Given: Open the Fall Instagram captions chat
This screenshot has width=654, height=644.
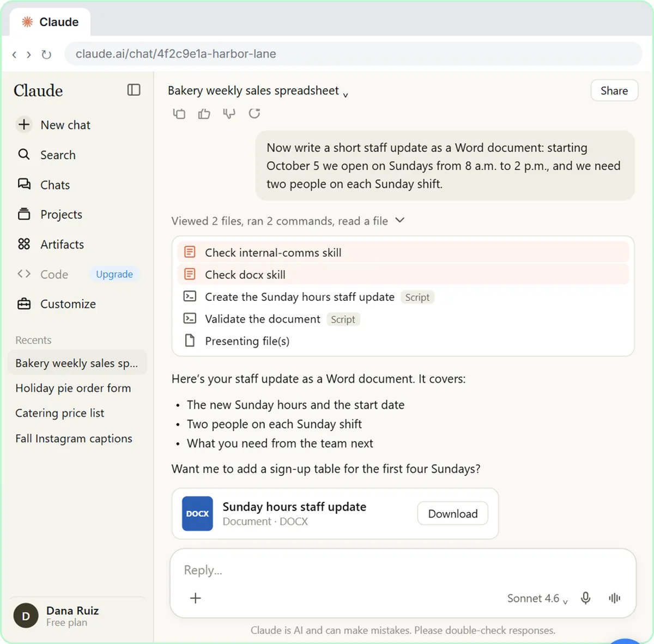Looking at the screenshot, I should click(x=74, y=438).
